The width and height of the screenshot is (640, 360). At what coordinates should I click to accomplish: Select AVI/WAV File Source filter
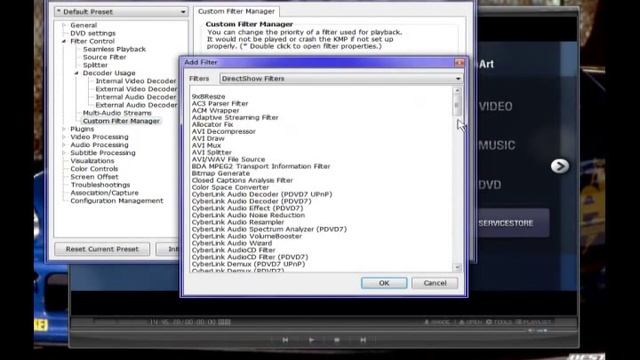228,159
